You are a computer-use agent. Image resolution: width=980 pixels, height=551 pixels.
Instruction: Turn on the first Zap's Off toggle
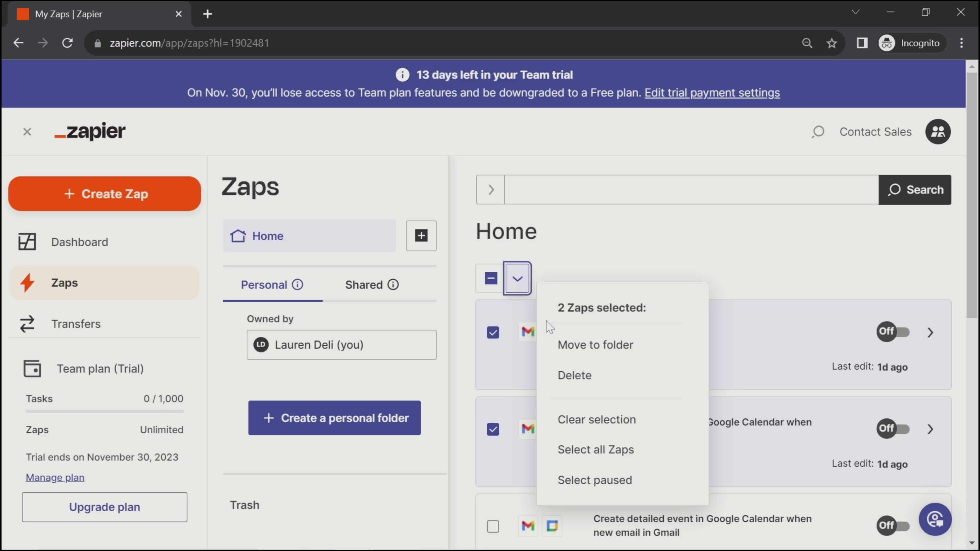click(893, 332)
